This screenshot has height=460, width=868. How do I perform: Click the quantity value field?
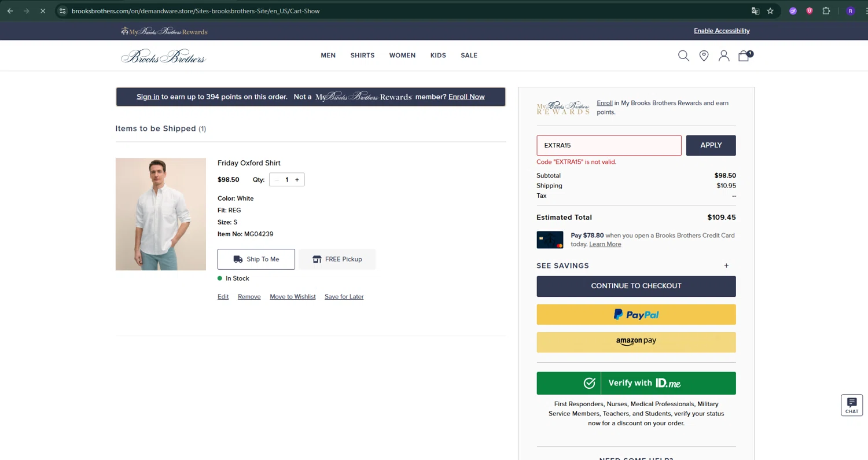point(286,180)
